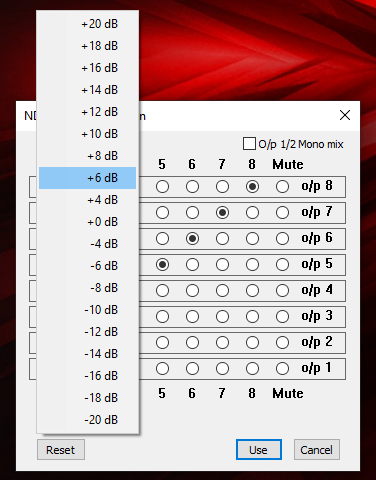
Task: Click selected input 8 radio on o/p 8
Action: (252, 187)
